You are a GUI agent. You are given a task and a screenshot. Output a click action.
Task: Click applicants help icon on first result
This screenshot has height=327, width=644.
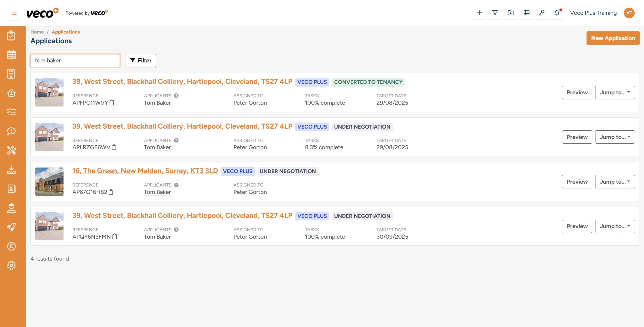click(x=176, y=96)
